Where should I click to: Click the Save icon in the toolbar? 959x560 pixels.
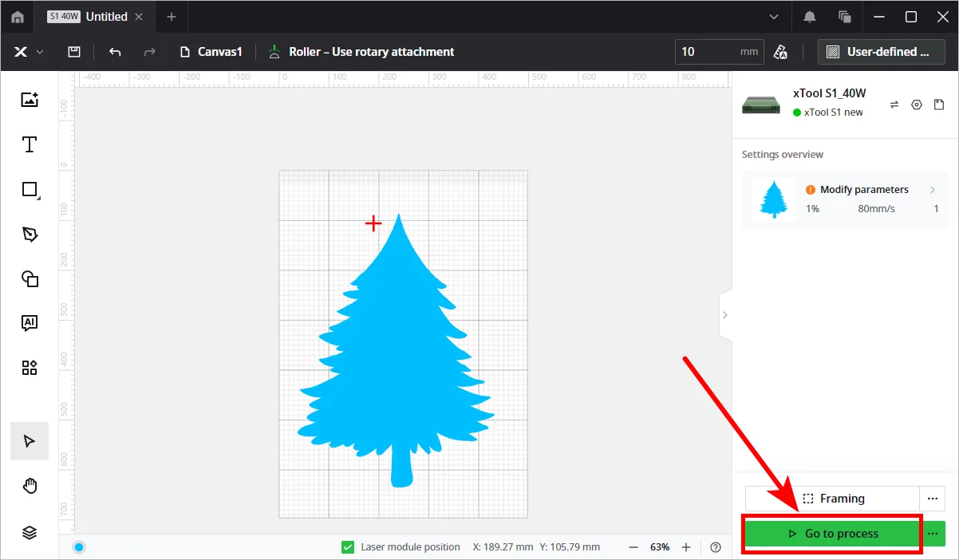pyautogui.click(x=74, y=52)
